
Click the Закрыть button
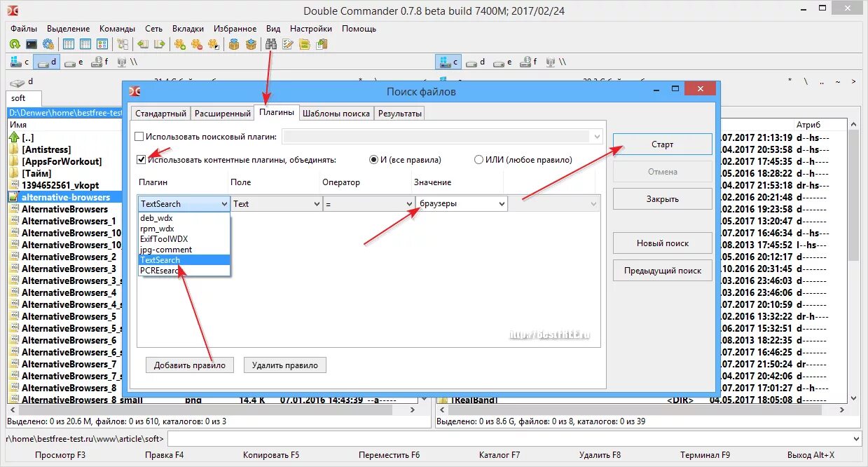point(662,198)
